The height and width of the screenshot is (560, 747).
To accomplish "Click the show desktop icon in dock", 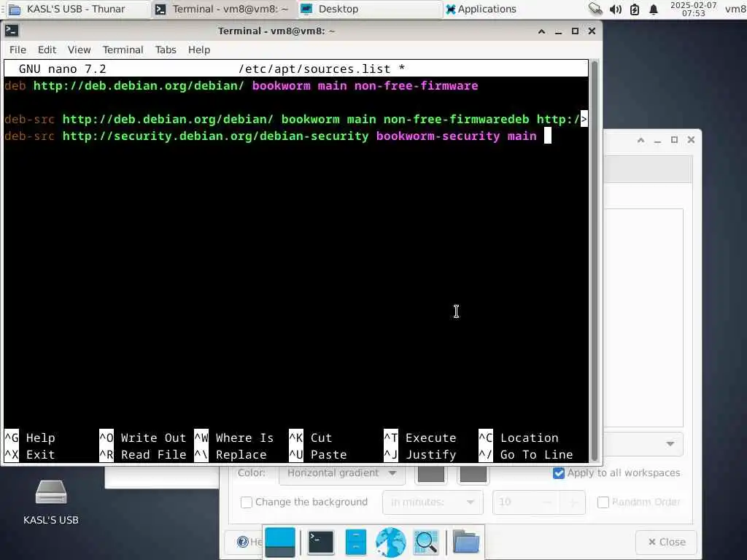I will (x=280, y=542).
